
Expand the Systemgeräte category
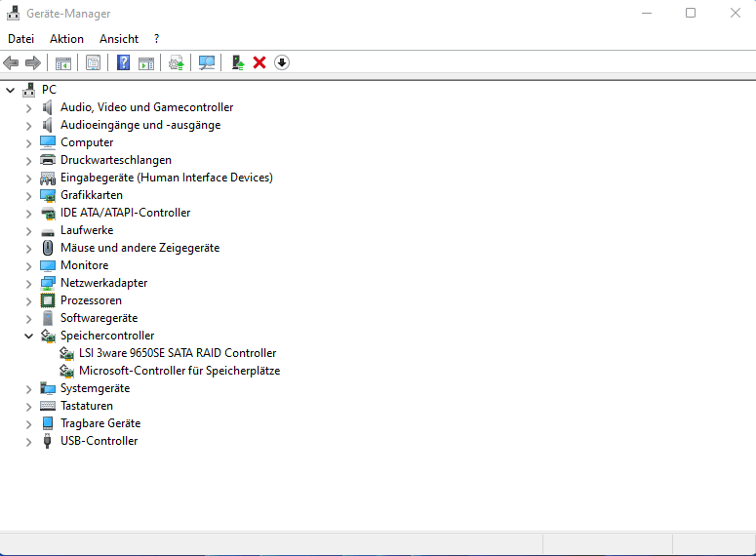(x=28, y=389)
